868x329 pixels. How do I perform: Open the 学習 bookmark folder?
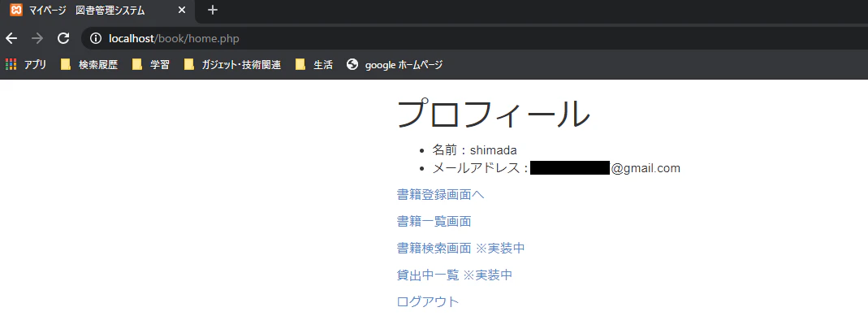click(x=151, y=65)
